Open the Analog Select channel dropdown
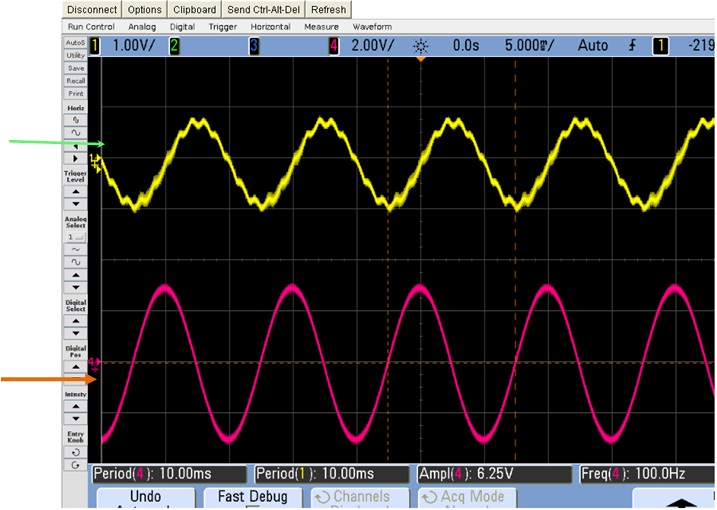The height and width of the screenshot is (510, 717). click(75, 237)
